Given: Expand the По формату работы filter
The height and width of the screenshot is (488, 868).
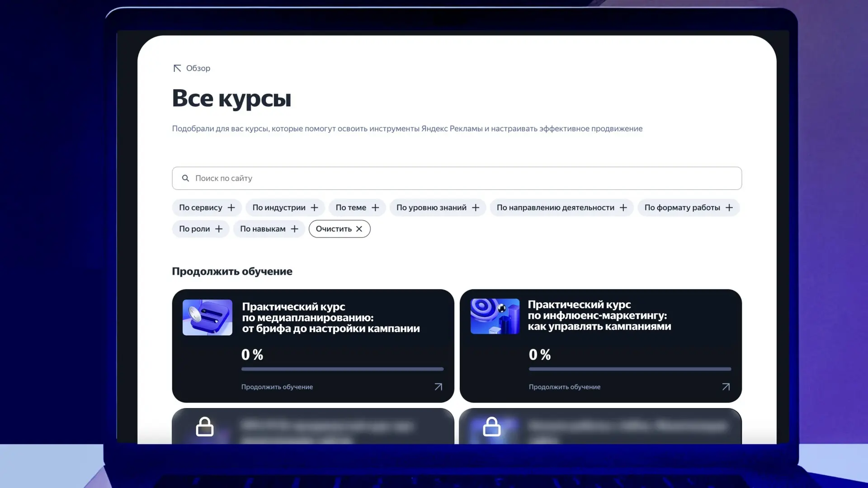Looking at the screenshot, I should [x=689, y=207].
